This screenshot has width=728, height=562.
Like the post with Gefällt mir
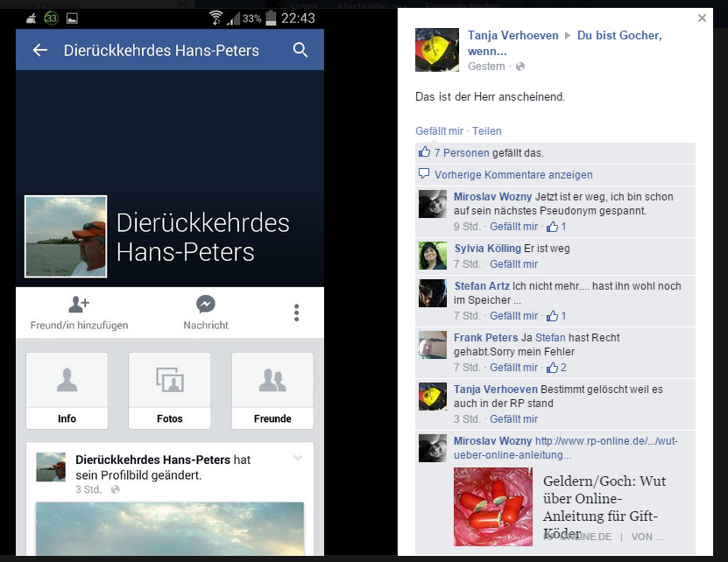click(439, 130)
